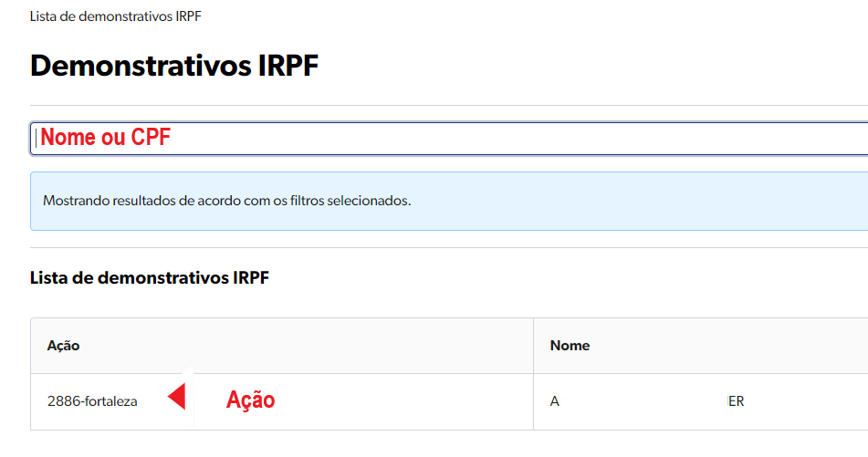The height and width of the screenshot is (457, 868).
Task: Select the bold Lista de demonstrativos IRPF subheading
Action: pos(150,277)
